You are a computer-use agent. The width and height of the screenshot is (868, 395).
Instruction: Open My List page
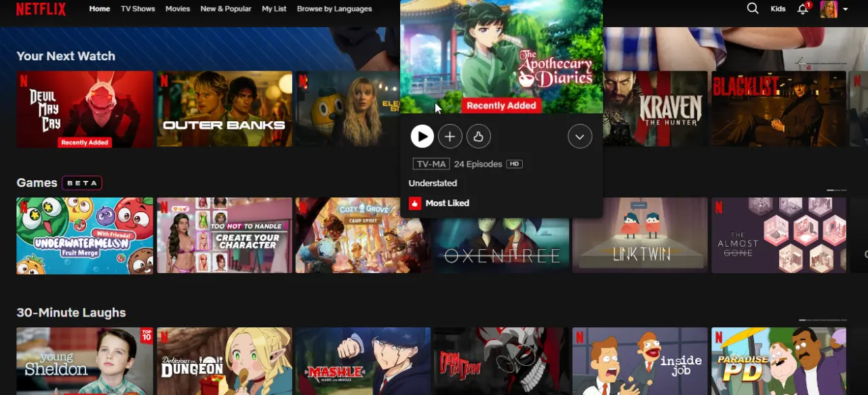click(x=274, y=9)
